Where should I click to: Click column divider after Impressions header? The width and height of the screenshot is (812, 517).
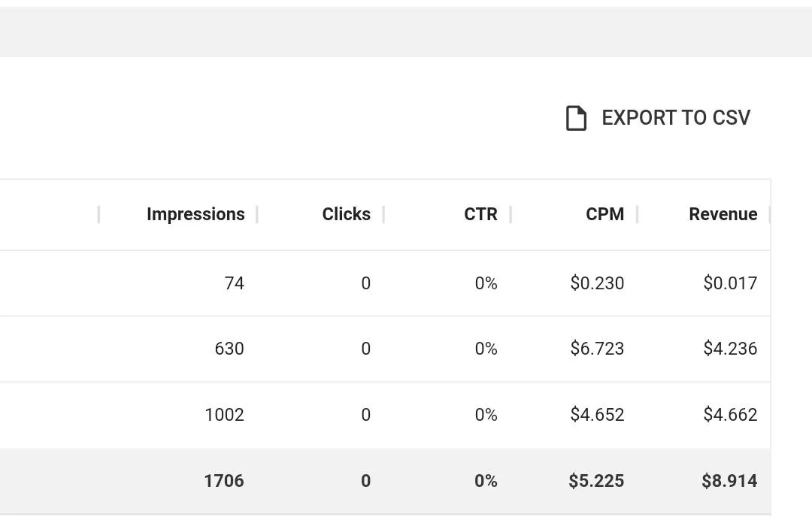pos(257,214)
